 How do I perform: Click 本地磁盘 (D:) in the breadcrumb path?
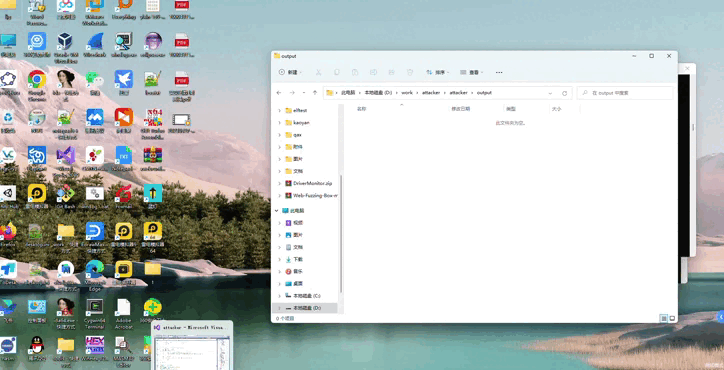coord(378,93)
